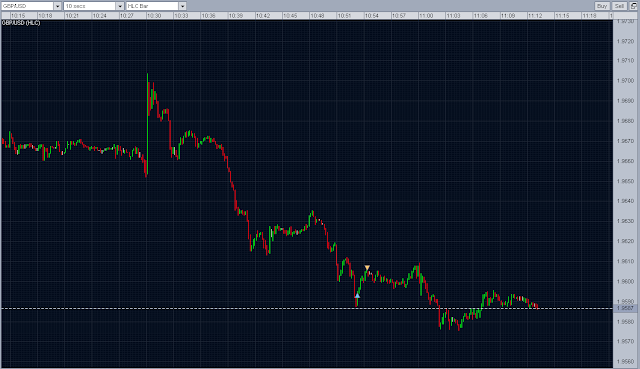Click the 1.9560 price axis label
The width and height of the screenshot is (640, 369).
click(626, 362)
